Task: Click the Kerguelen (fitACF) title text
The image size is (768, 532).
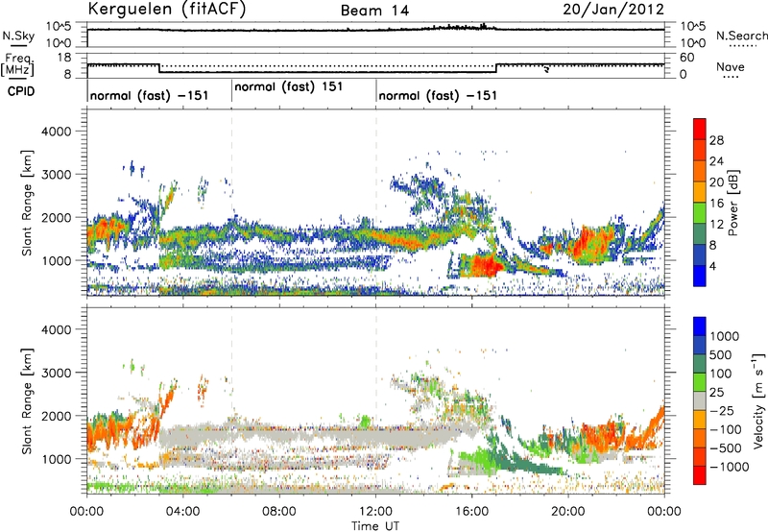Action: (x=166, y=10)
